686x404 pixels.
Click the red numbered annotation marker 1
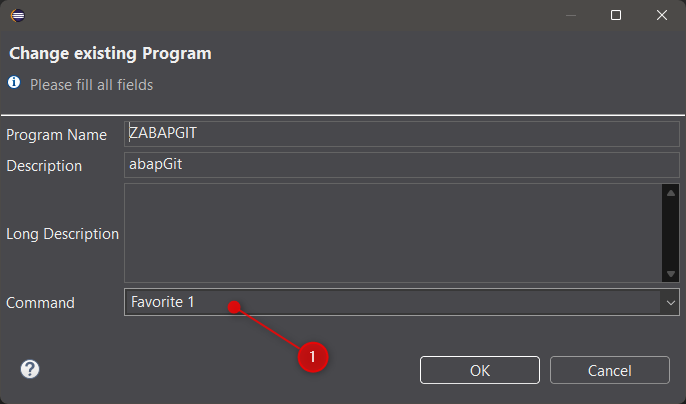[313, 357]
